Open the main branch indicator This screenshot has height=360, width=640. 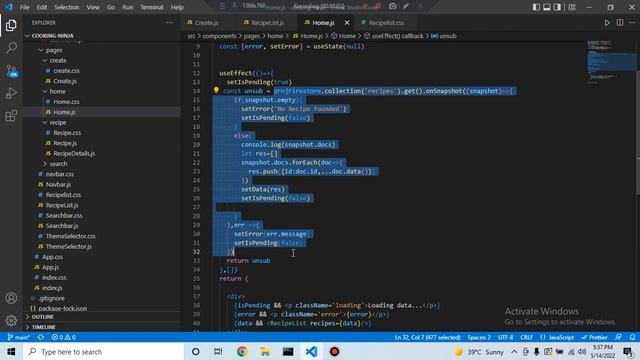tap(19, 337)
